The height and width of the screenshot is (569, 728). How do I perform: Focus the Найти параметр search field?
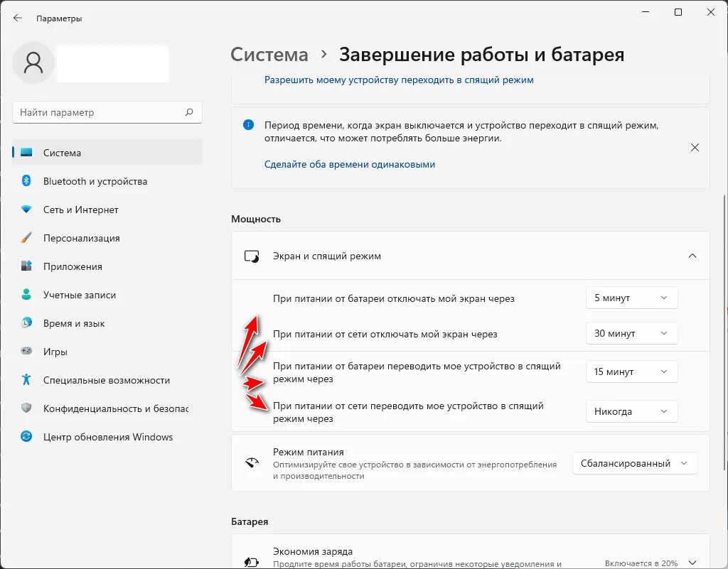click(x=107, y=112)
